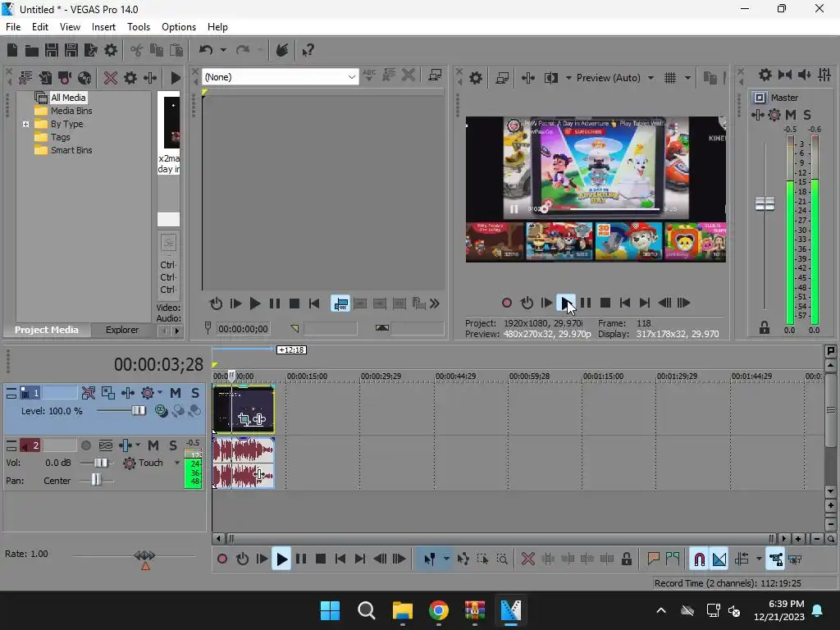Click the Record button in timeline transport

221,559
